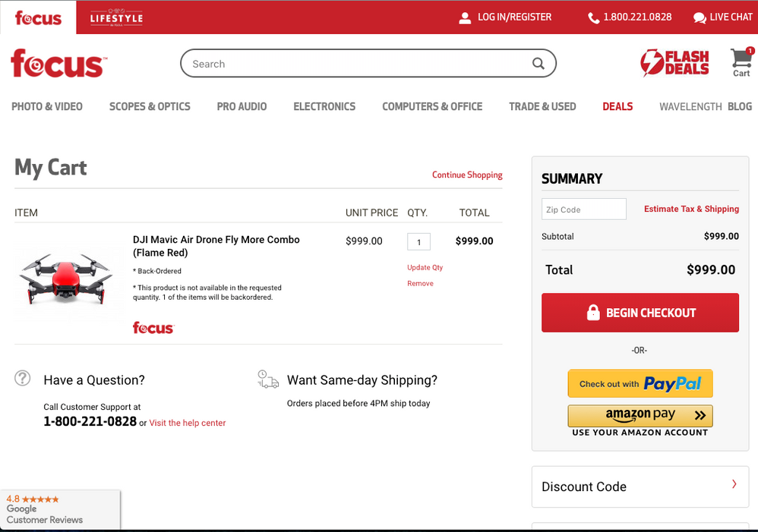Viewport: 758px width, 532px height.
Task: Expand the Discount Code section
Action: 640,486
